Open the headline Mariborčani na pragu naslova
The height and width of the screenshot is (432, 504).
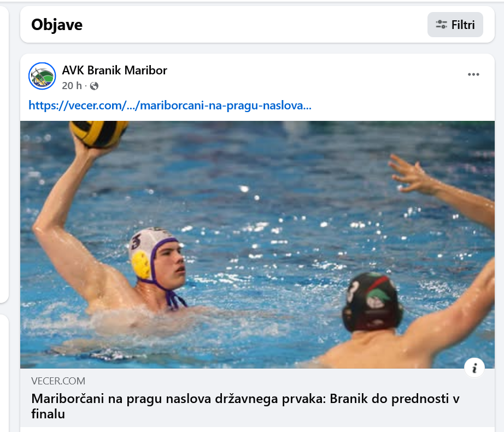point(245,406)
